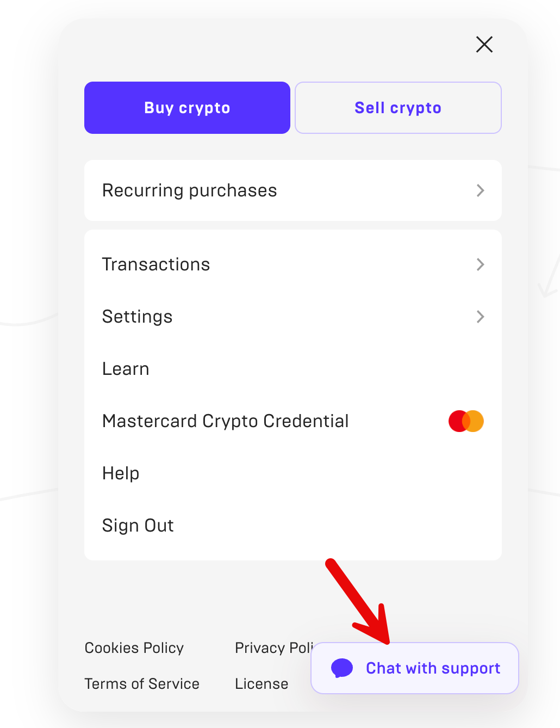Open Recurring purchases menu item
This screenshot has height=728, width=560.
(190, 190)
